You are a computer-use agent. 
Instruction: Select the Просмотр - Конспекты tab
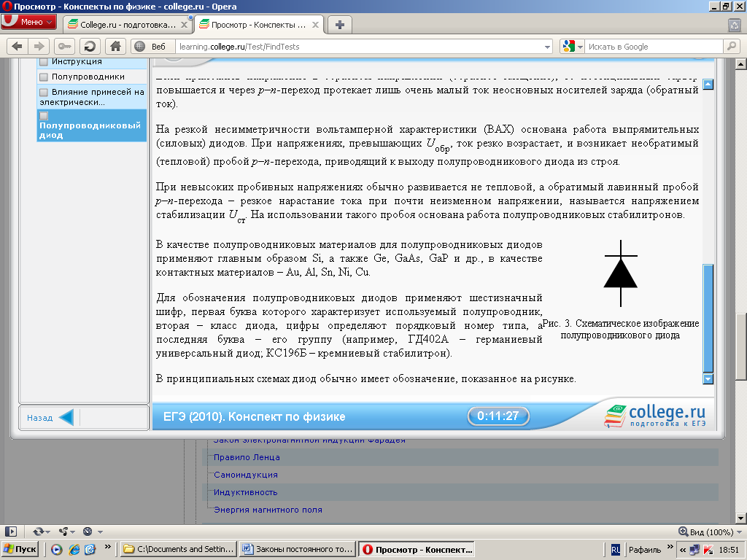260,25
